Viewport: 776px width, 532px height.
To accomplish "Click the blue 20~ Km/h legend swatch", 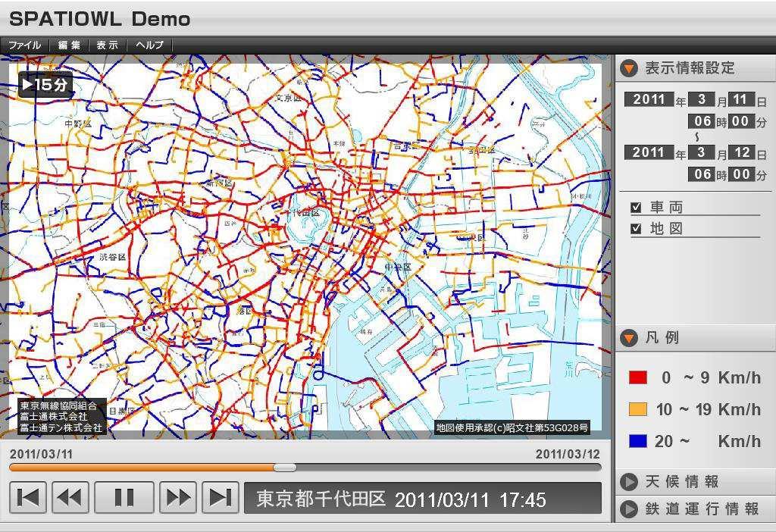I will click(637, 441).
